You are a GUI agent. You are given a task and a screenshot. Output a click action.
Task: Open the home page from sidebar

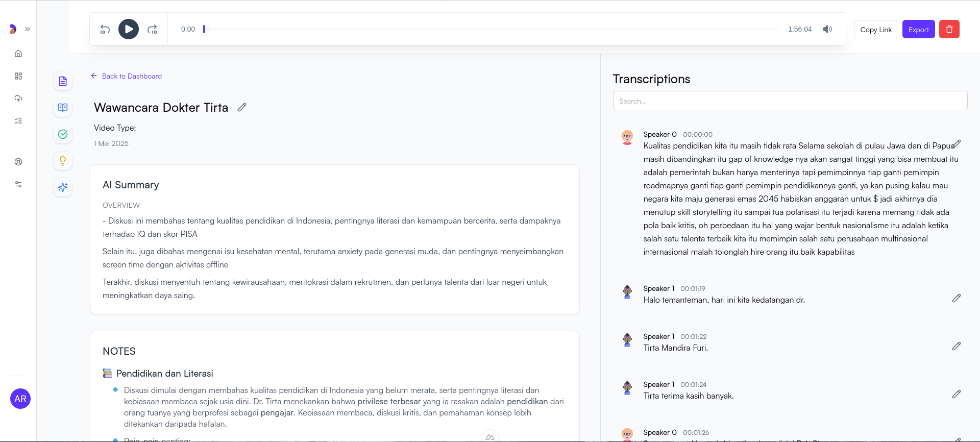coord(18,54)
